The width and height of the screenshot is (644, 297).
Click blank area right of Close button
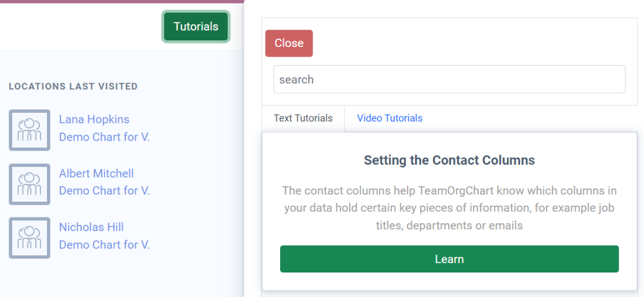[469, 43]
